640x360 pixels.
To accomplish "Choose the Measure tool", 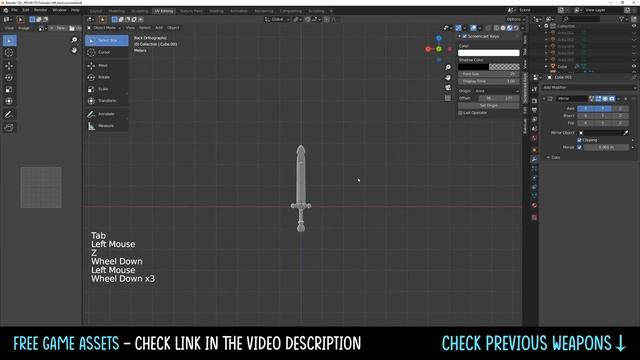I will point(107,126).
